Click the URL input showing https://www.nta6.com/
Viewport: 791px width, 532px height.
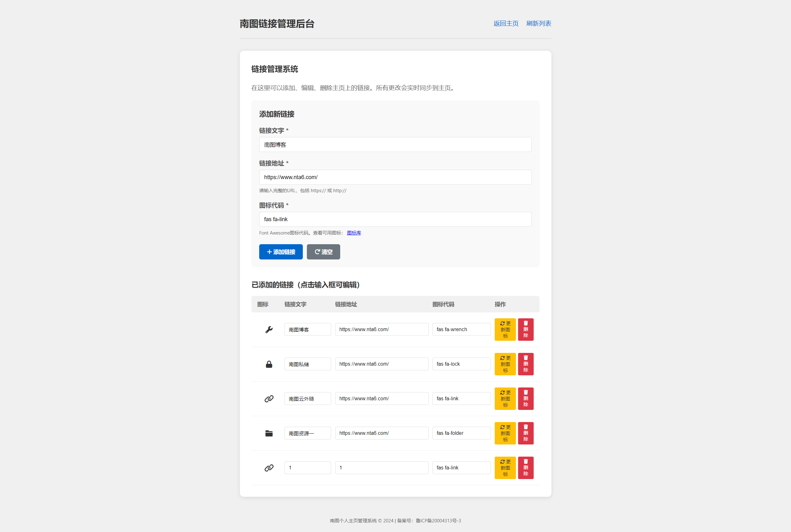pyautogui.click(x=395, y=177)
